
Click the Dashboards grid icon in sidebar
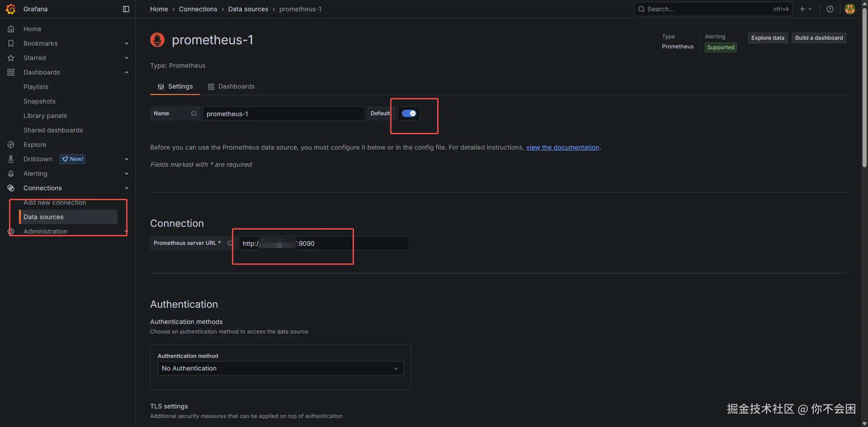pos(11,72)
